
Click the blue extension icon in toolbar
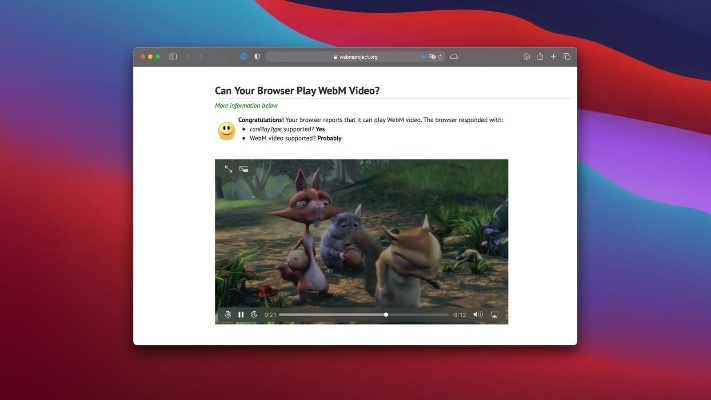click(243, 57)
